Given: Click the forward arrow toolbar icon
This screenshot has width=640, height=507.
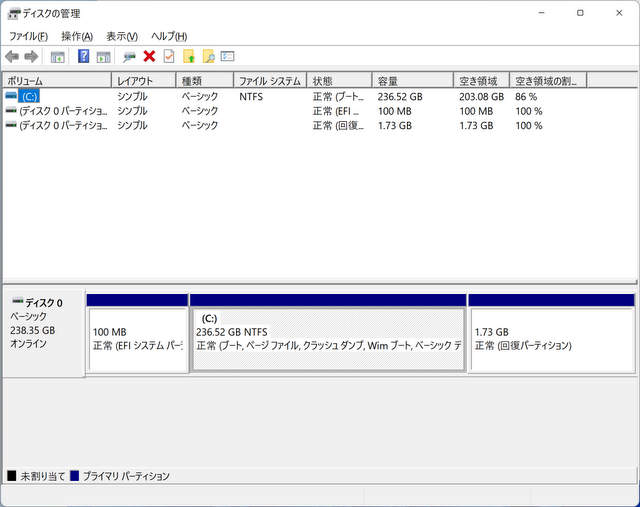Looking at the screenshot, I should pyautogui.click(x=31, y=57).
